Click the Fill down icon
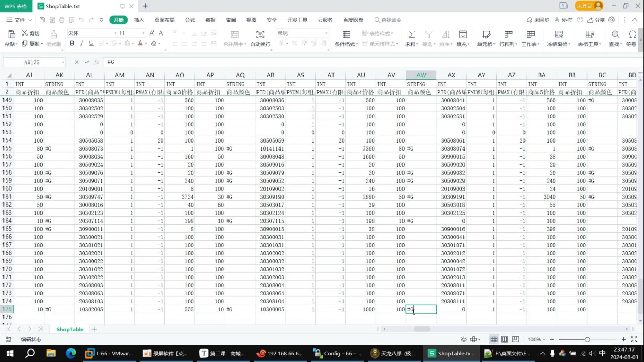 pyautogui.click(x=463, y=34)
